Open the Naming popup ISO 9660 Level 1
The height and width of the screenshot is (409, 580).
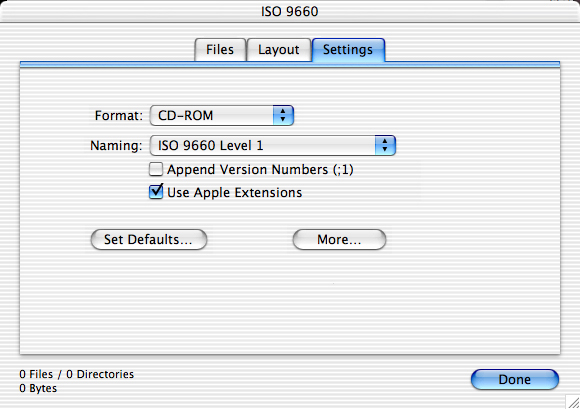[273, 145]
